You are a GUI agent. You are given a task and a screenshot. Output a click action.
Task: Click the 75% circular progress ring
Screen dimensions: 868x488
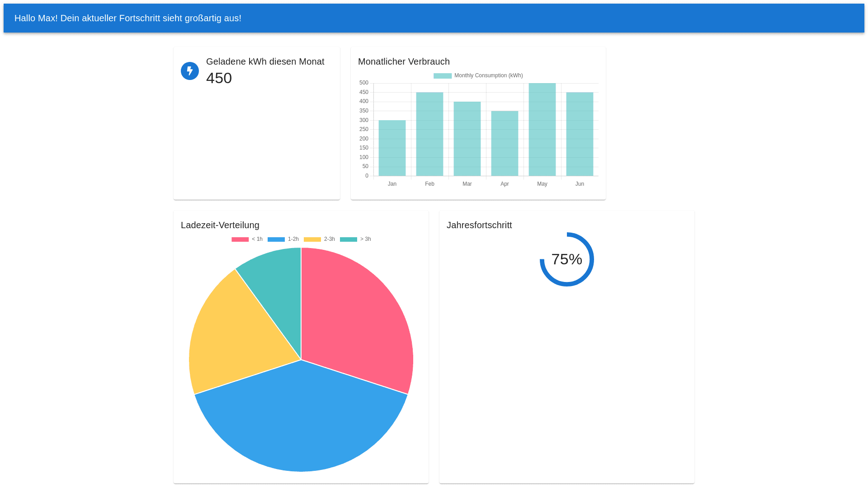567,259
